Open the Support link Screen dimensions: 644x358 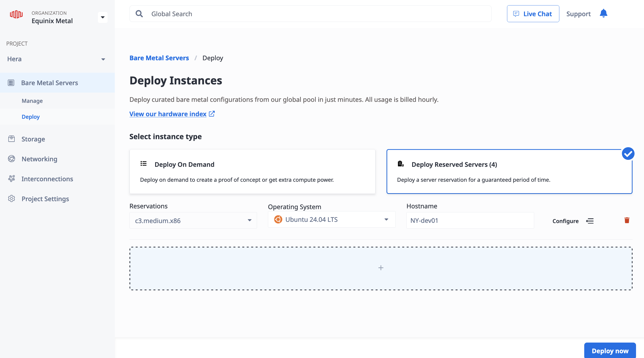[x=578, y=14]
